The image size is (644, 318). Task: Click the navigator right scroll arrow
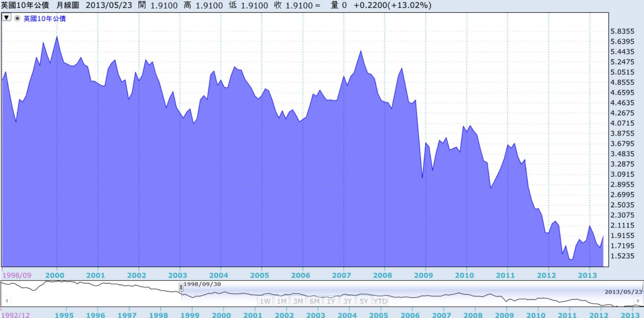click(638, 300)
